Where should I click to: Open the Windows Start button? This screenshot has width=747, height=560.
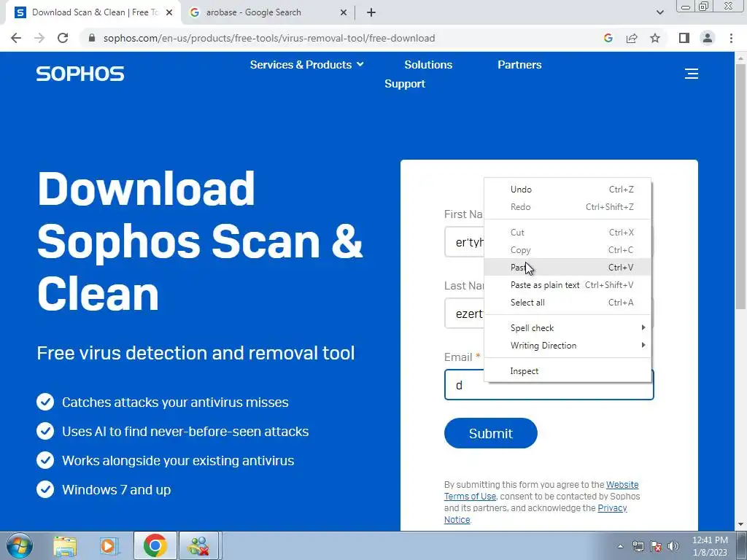19,545
